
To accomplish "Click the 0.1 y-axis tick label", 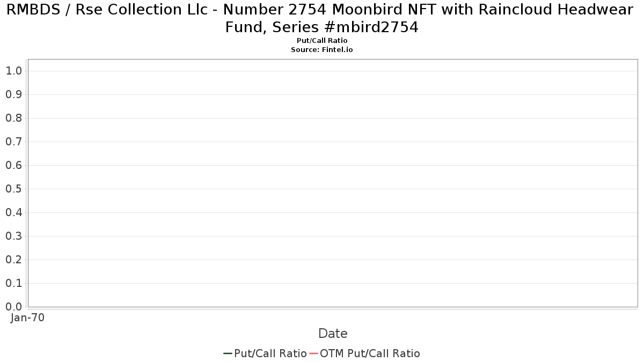I will (x=13, y=283).
